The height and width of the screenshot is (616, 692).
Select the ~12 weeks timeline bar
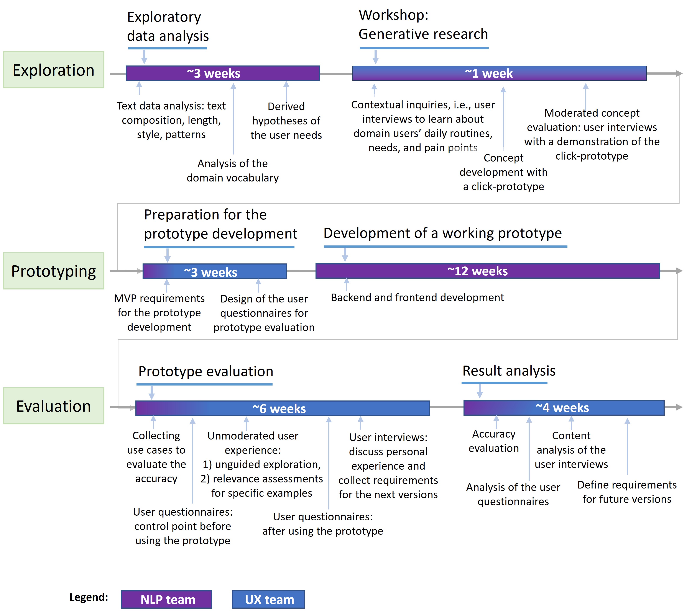487,271
